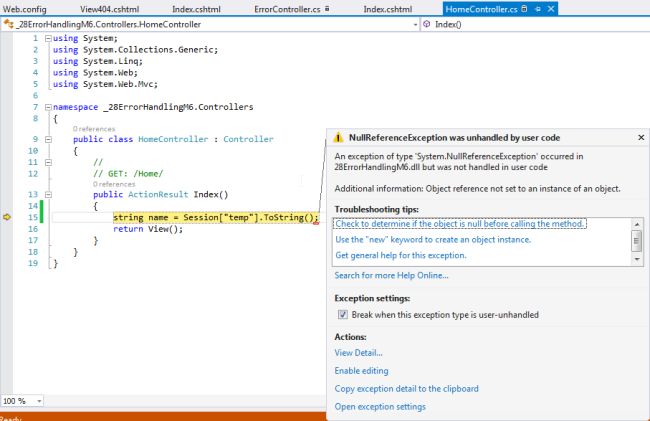Collapse the comment block at line 11
This screenshot has height=421, width=650.
click(48, 162)
